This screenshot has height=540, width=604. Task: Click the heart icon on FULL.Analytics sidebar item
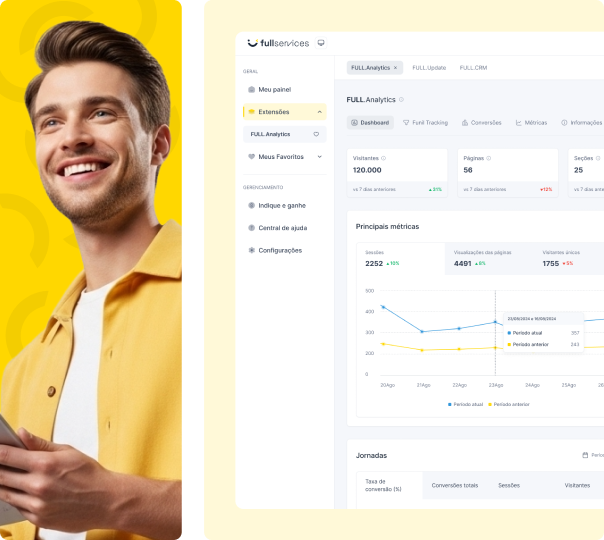(316, 134)
